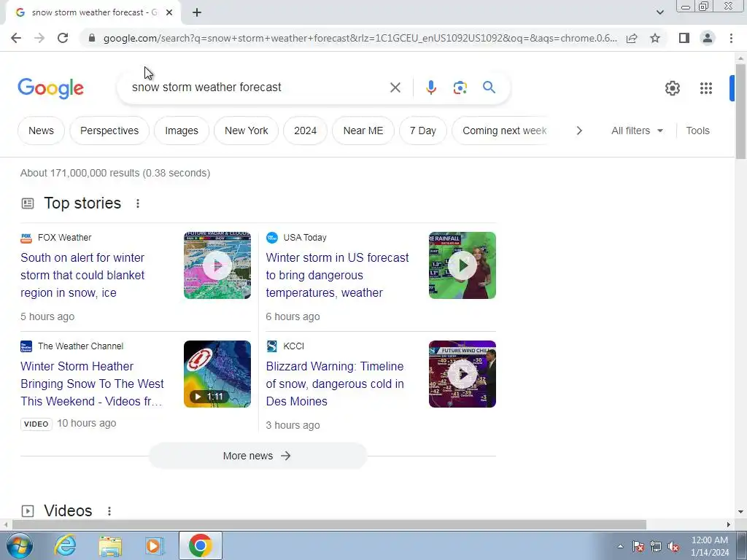Open the Google apps grid
Image resolution: width=747 pixels, height=560 pixels.
(706, 88)
